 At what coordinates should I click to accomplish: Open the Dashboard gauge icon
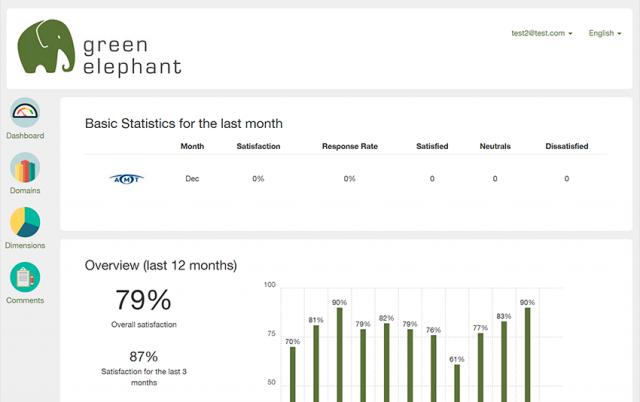click(x=25, y=112)
